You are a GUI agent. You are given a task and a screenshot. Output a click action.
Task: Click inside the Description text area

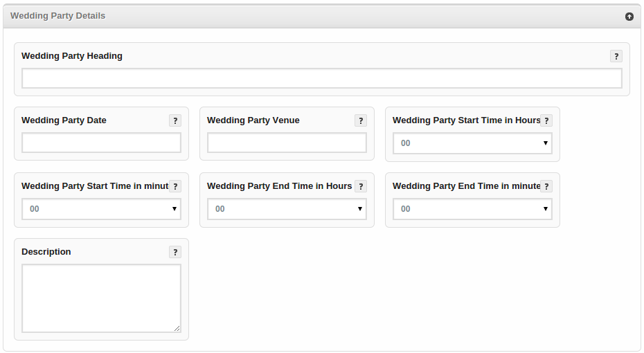click(x=101, y=298)
